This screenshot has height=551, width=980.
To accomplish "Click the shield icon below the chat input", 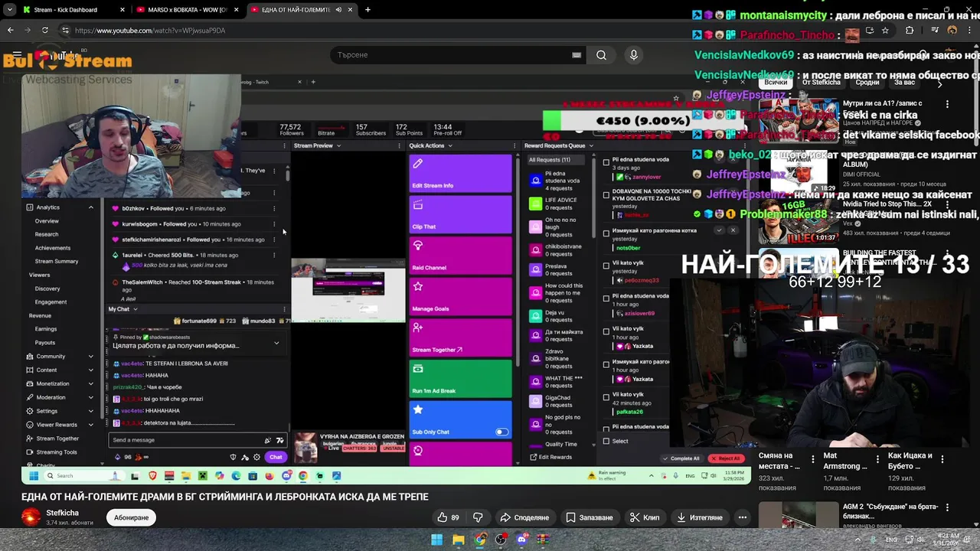I will click(x=234, y=457).
